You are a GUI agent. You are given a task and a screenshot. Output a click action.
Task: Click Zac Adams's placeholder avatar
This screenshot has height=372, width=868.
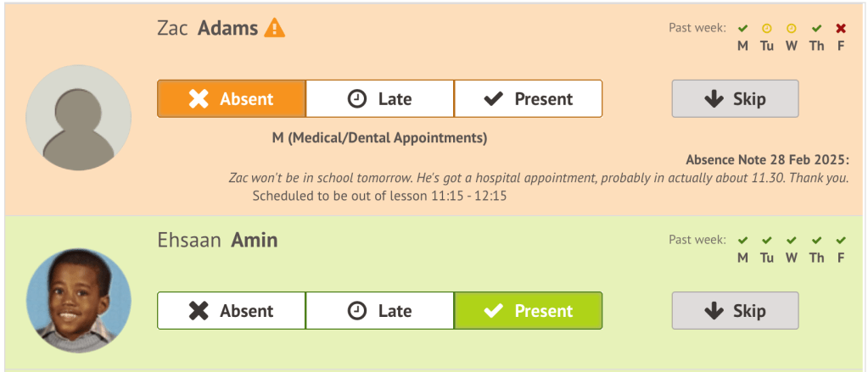click(79, 117)
